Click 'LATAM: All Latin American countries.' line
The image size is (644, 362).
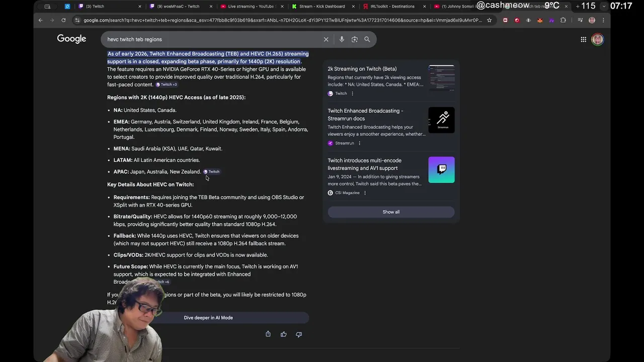point(156,160)
